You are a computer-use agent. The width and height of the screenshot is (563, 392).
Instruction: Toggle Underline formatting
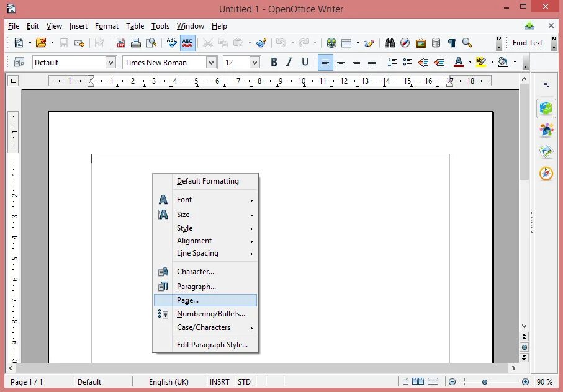click(x=305, y=63)
